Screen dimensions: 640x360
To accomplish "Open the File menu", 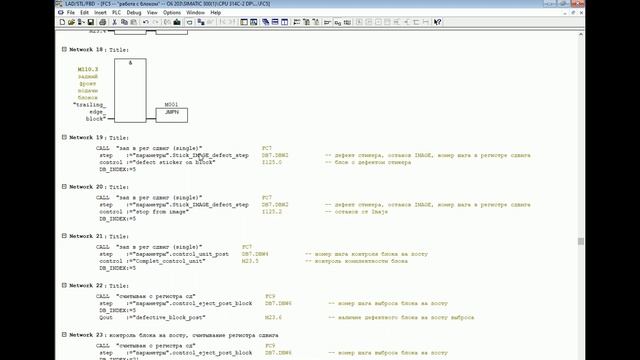I will [x=71, y=13].
